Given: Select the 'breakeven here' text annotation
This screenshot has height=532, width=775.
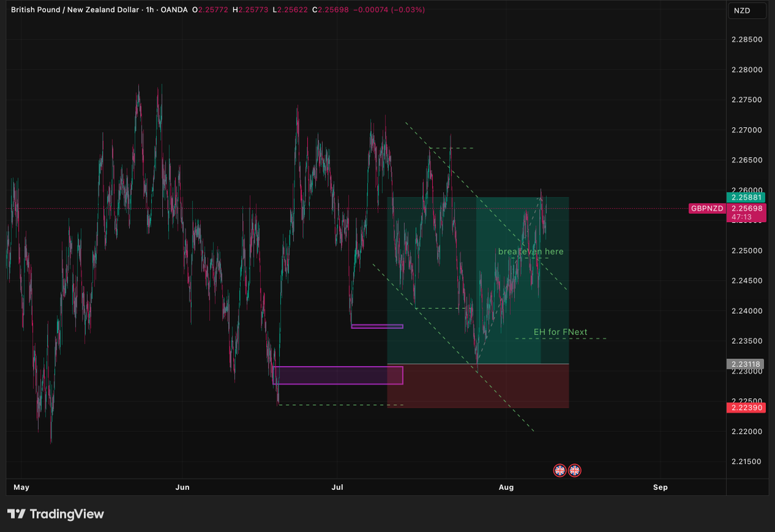Looking at the screenshot, I should coord(530,251).
